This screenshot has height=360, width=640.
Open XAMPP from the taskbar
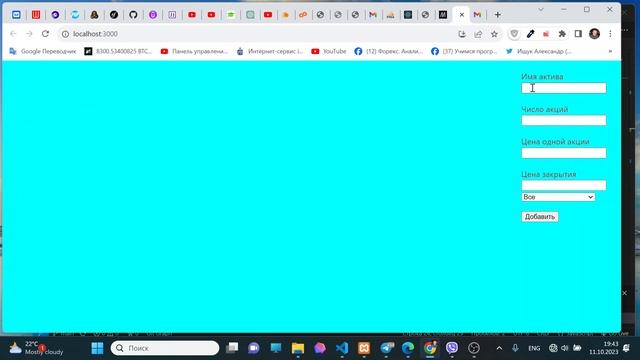364,348
